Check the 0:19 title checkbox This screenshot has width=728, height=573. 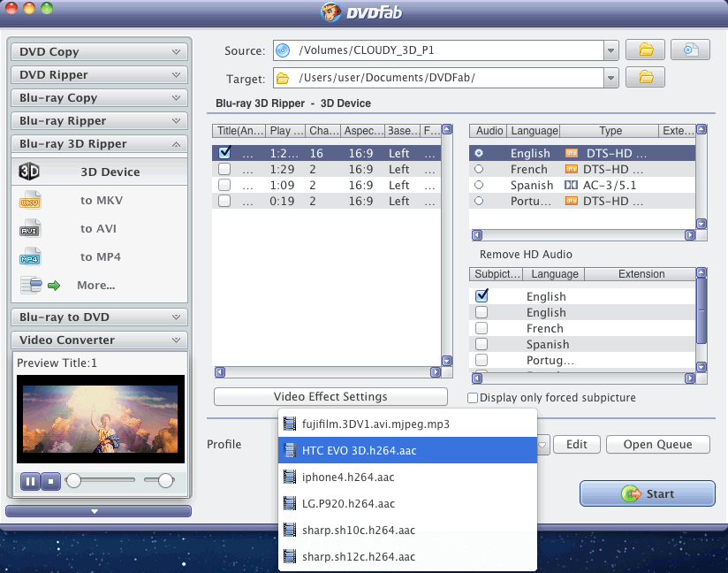pyautogui.click(x=224, y=201)
